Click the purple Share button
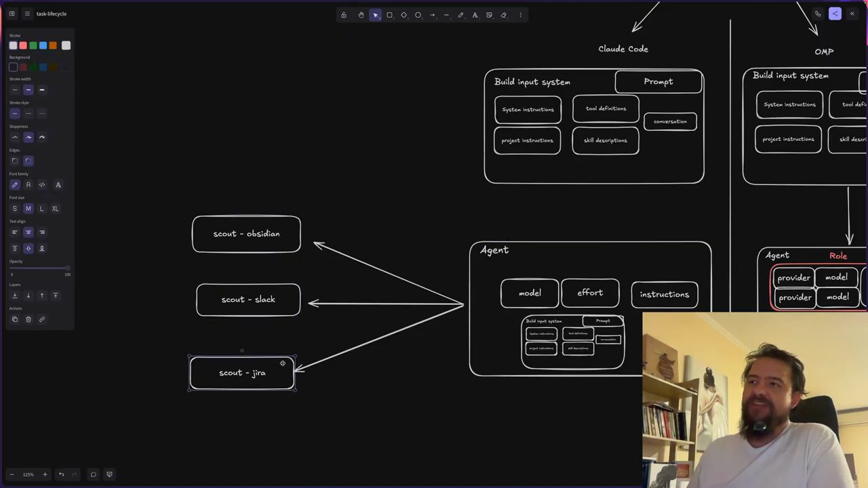This screenshot has height=488, width=868. pyautogui.click(x=835, y=14)
